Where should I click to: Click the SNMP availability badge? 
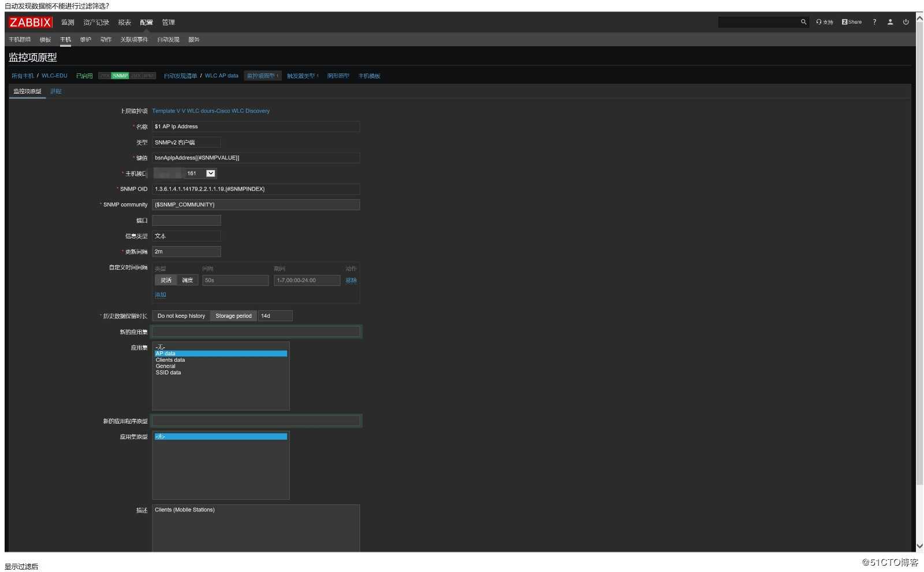(x=120, y=76)
